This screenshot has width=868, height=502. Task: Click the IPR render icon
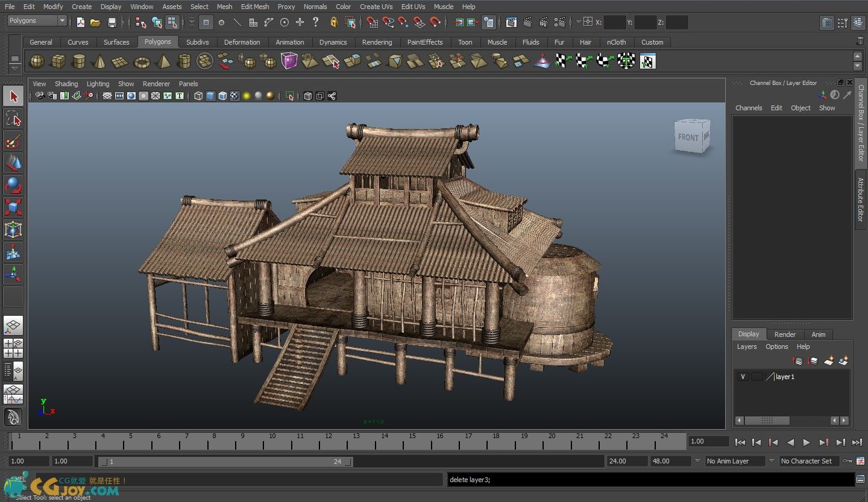coord(544,22)
